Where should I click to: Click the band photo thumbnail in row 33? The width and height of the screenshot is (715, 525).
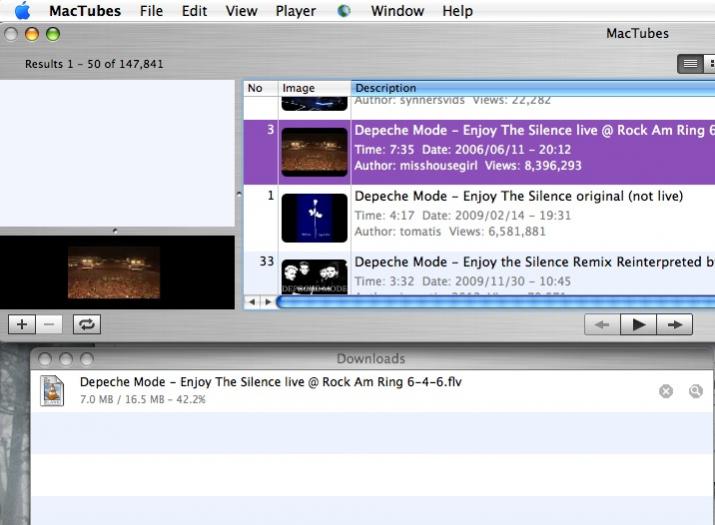[x=314, y=277]
